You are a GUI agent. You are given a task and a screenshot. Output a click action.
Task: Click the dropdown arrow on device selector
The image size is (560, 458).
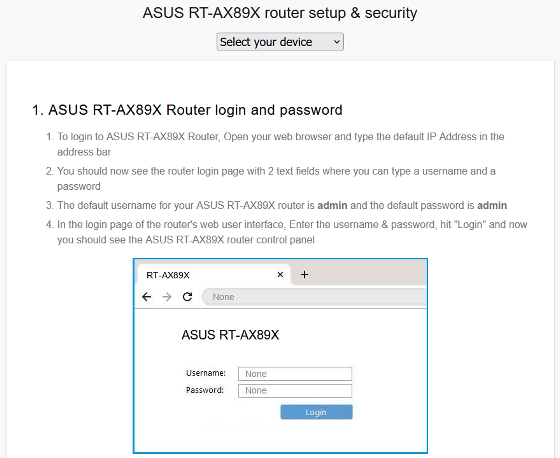click(336, 42)
